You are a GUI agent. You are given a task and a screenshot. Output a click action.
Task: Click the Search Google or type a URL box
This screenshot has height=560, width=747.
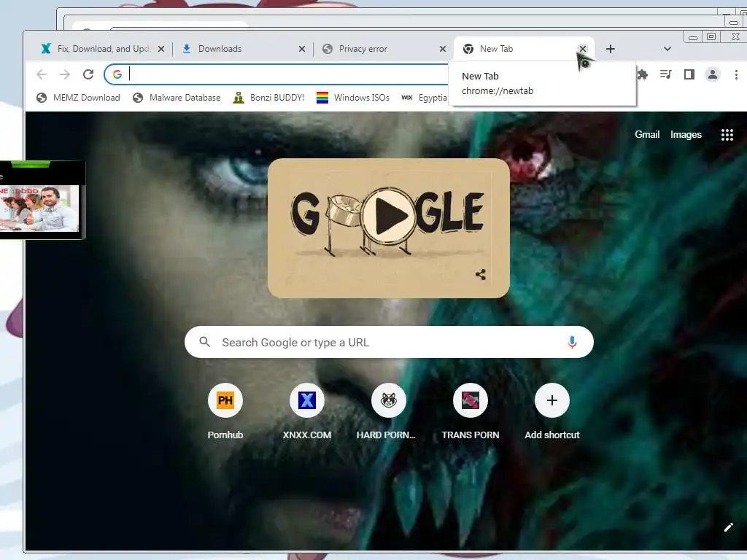pyautogui.click(x=389, y=342)
